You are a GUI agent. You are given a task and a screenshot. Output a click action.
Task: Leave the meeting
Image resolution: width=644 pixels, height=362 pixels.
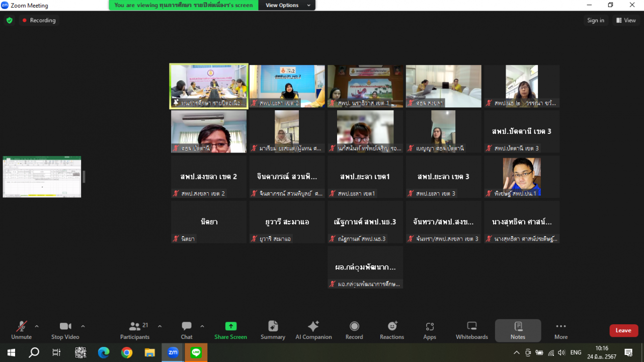point(624,330)
